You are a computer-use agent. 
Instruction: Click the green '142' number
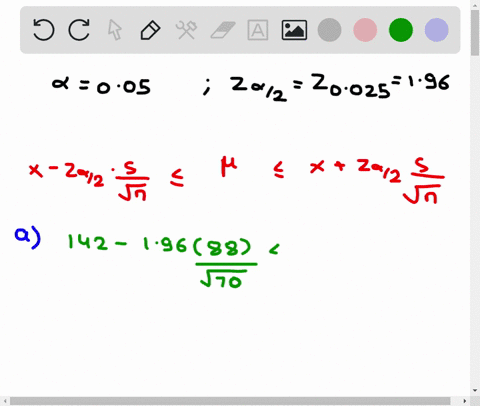click(87, 242)
